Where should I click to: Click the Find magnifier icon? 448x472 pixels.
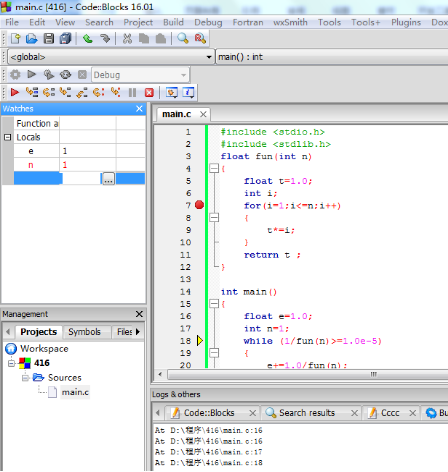click(183, 39)
